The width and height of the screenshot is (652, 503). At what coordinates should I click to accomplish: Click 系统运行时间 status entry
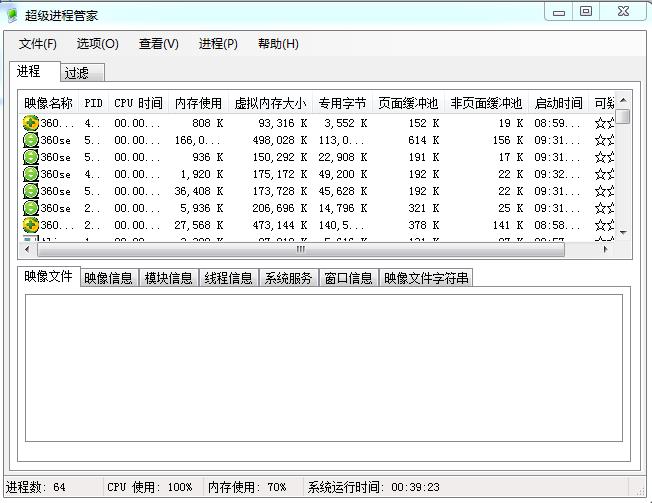tap(373, 487)
